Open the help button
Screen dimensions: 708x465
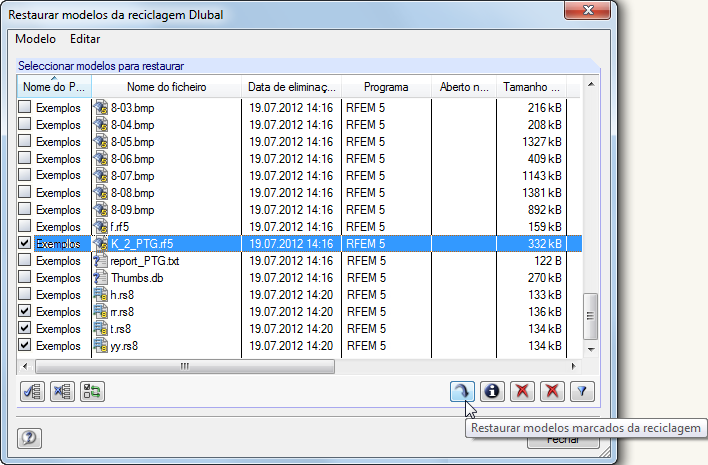click(29, 438)
